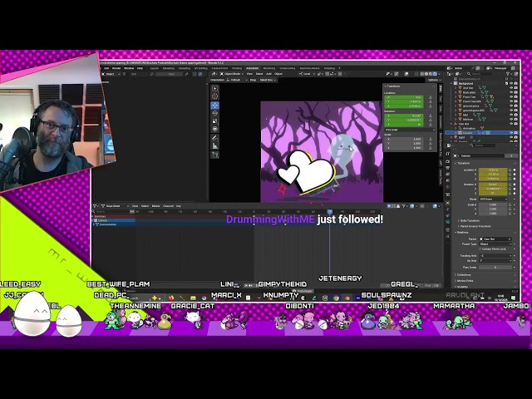The image size is (532, 399).
Task: Select the Move tool in viewport toolbar
Action: point(214,106)
